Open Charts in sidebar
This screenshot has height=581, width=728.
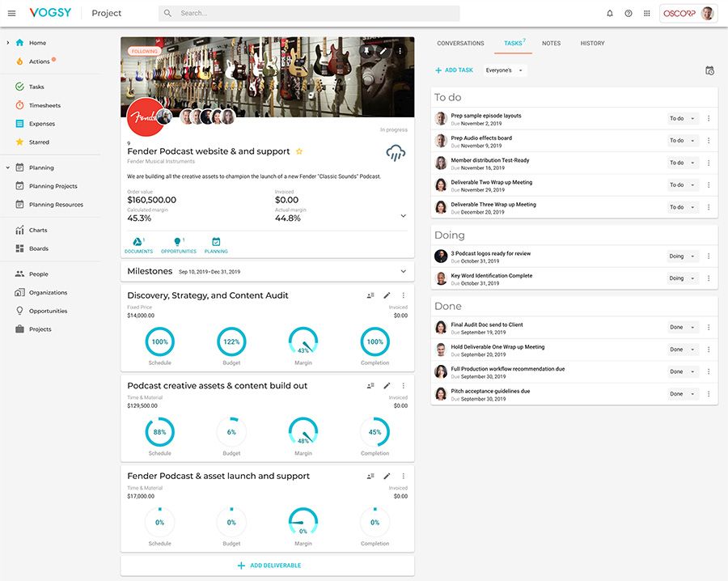pos(37,230)
